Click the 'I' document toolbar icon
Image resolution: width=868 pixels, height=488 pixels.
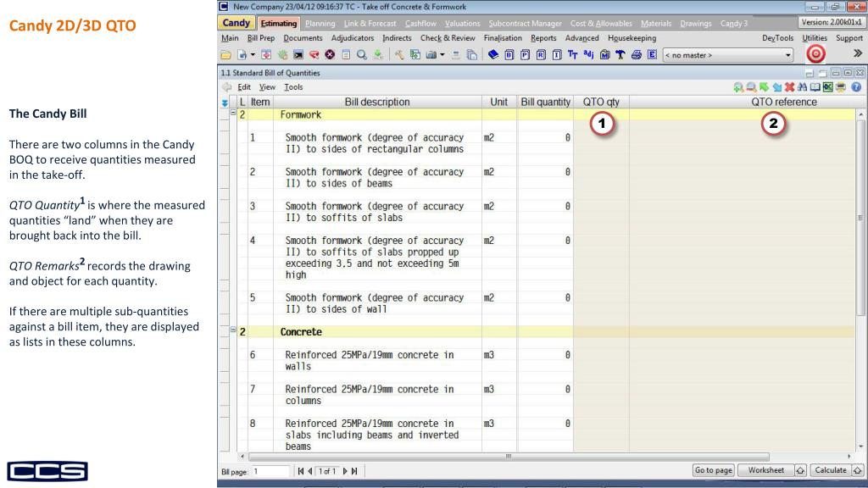point(557,54)
